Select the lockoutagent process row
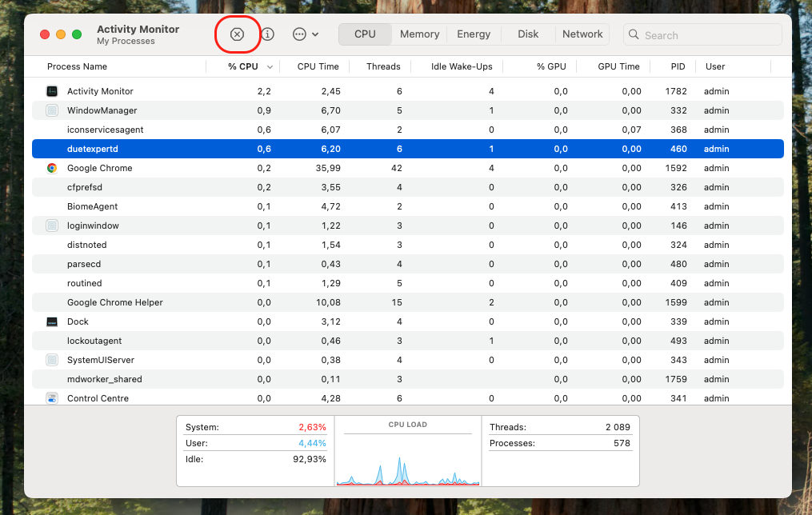The width and height of the screenshot is (812, 515). pos(407,341)
